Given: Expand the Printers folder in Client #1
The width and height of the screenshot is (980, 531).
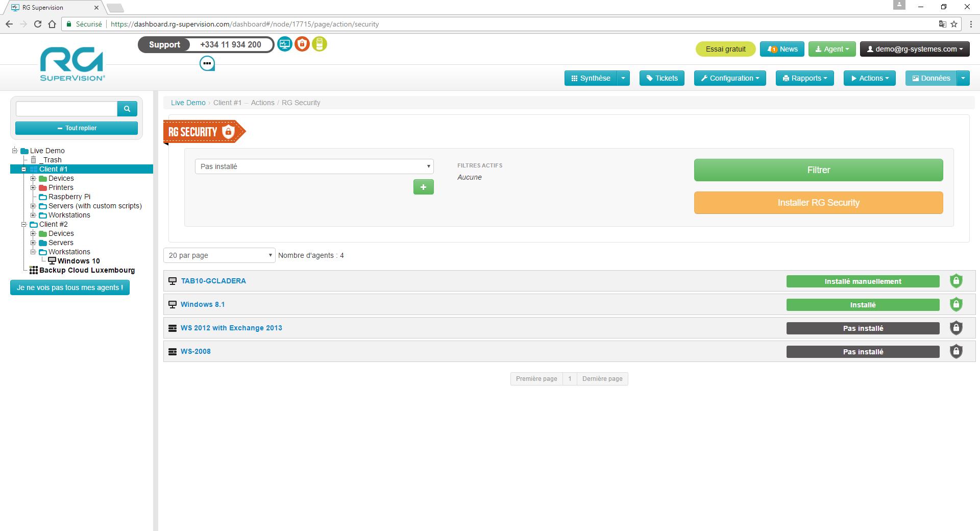Looking at the screenshot, I should tap(33, 187).
